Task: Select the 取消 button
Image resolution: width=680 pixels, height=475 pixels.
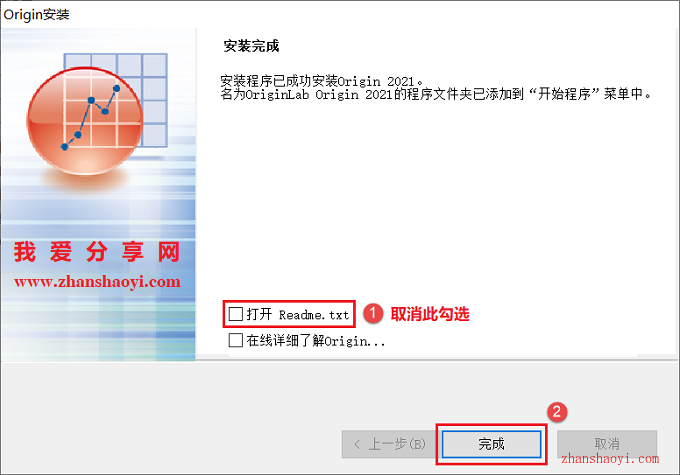Action: (x=607, y=444)
